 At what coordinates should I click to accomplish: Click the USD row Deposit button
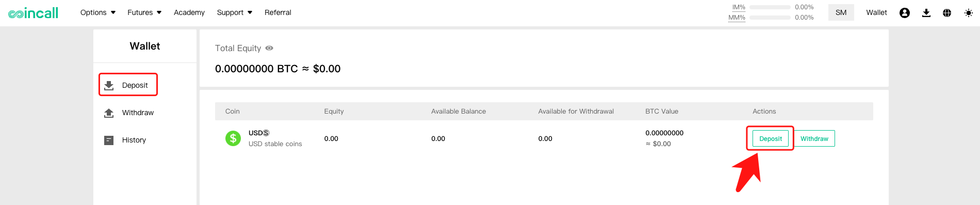click(771, 138)
